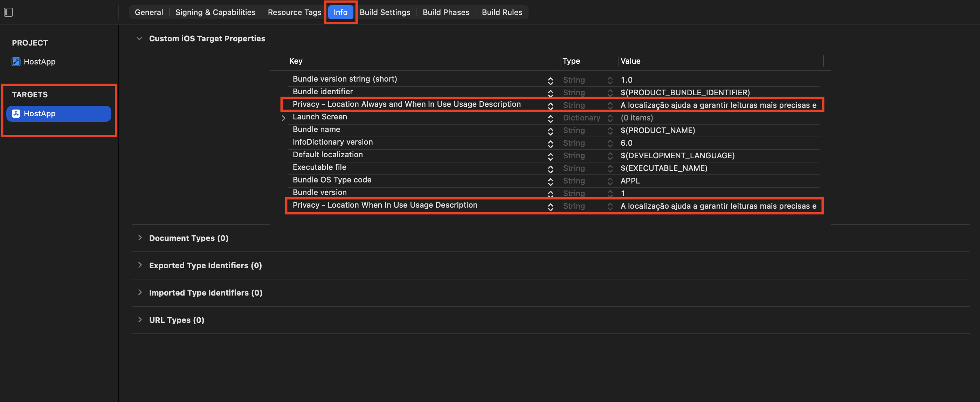Open key stepper for Bundle version string (short)

pos(551,81)
